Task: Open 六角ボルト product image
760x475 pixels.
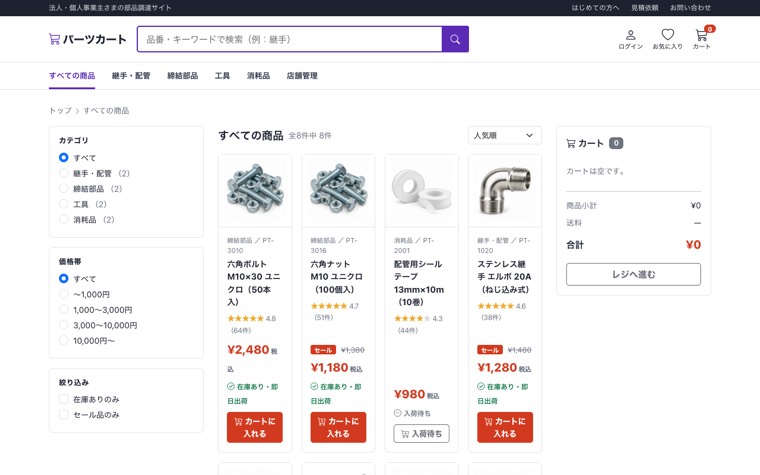Action: 255,191
